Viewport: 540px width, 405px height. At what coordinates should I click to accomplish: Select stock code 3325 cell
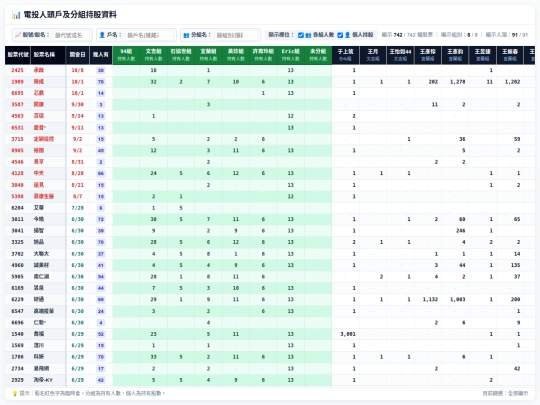point(17,242)
